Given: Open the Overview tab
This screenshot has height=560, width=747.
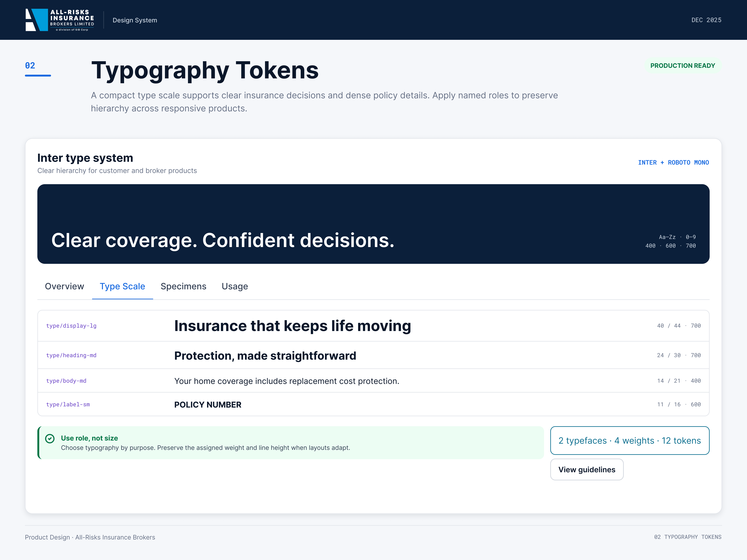Looking at the screenshot, I should click(64, 286).
